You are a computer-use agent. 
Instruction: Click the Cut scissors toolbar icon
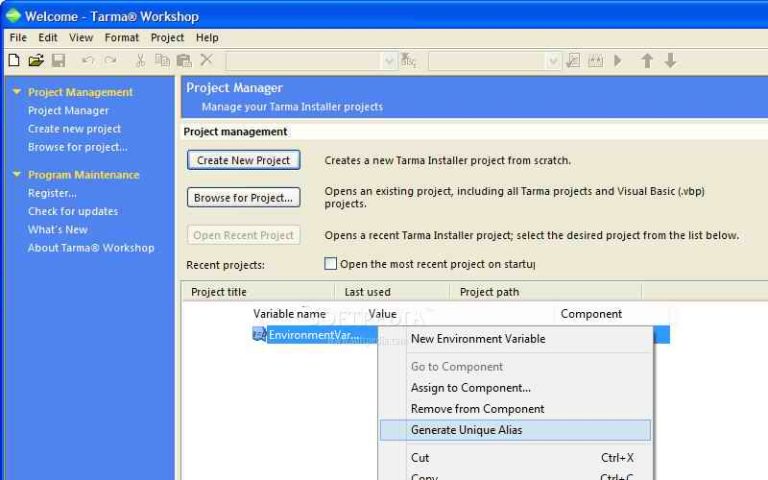[141, 61]
